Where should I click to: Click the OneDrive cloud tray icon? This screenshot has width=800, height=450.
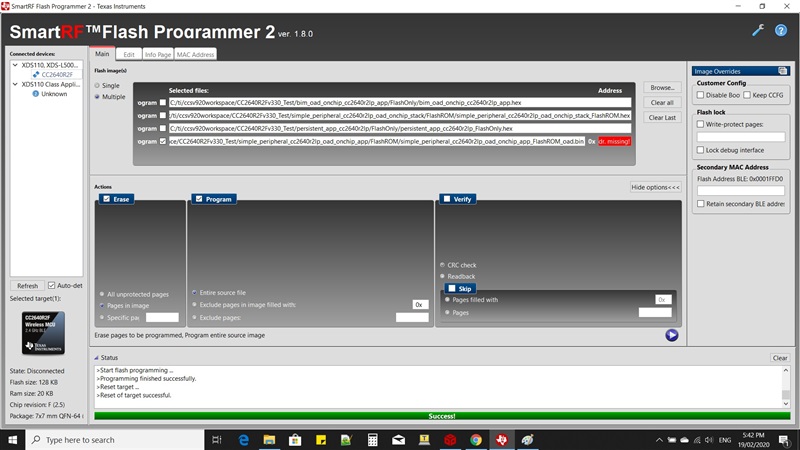(x=684, y=440)
